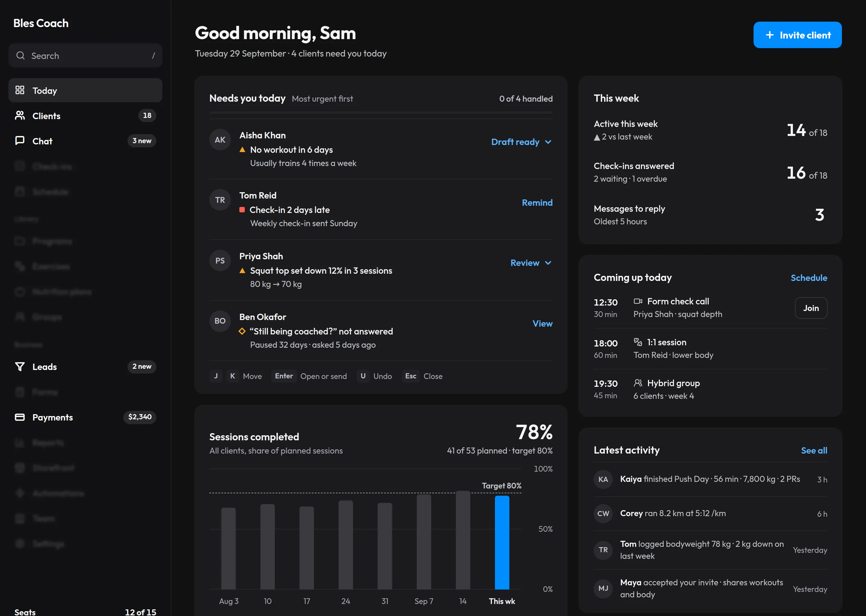Click the Sep 7 chart bar
The image size is (866, 616).
[423, 542]
